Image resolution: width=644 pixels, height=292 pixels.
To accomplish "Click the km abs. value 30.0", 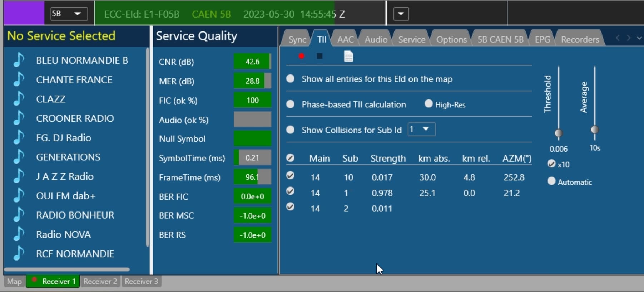I will click(x=427, y=177).
